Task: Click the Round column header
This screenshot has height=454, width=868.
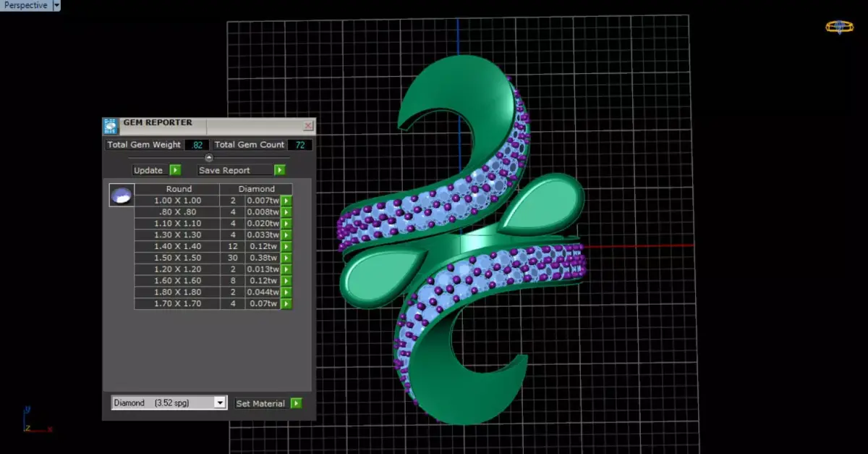Action: coord(179,189)
